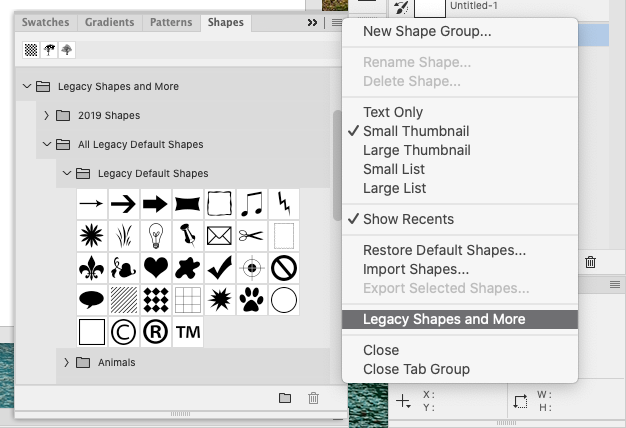626x428 pixels.
Task: Click Import Shapes in panel menu
Action: click(x=416, y=269)
